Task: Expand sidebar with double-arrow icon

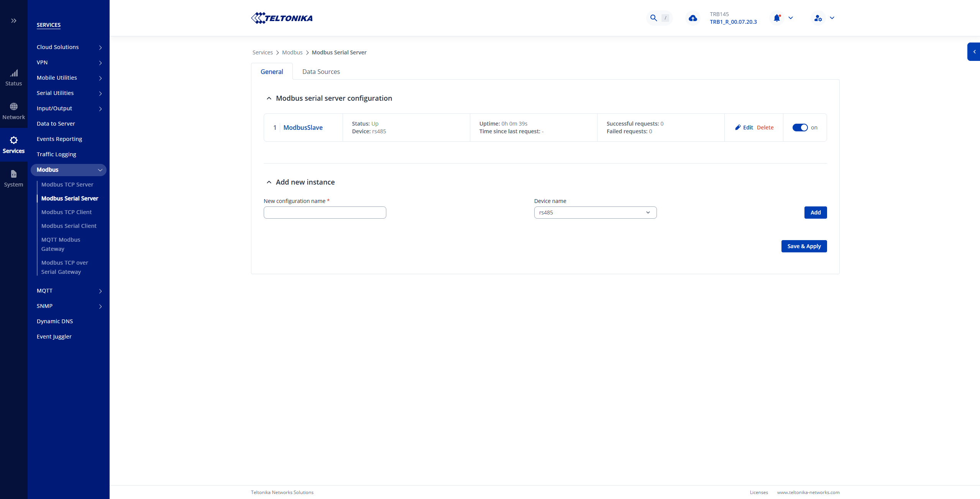Action: (x=14, y=21)
